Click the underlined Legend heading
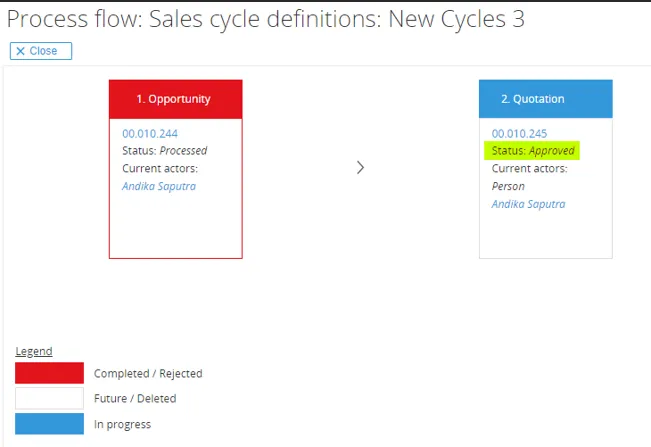The width and height of the screenshot is (651, 447). 34,351
